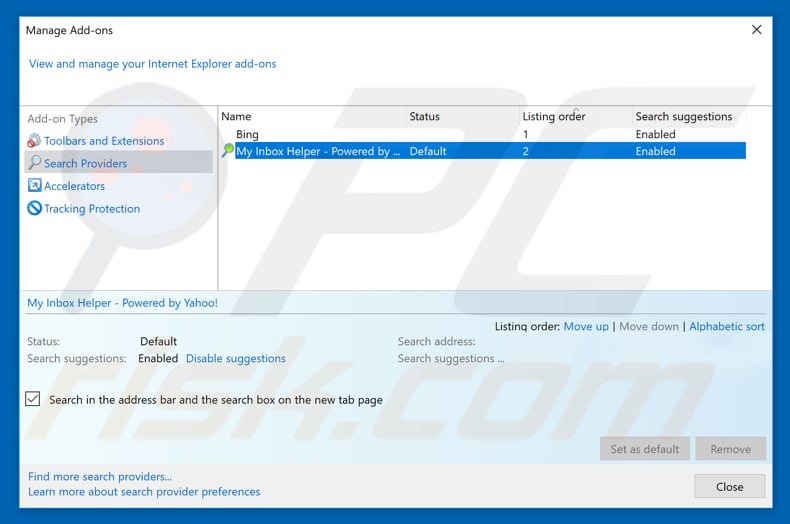Click Bing's Enabled suggestions cell

click(x=655, y=134)
